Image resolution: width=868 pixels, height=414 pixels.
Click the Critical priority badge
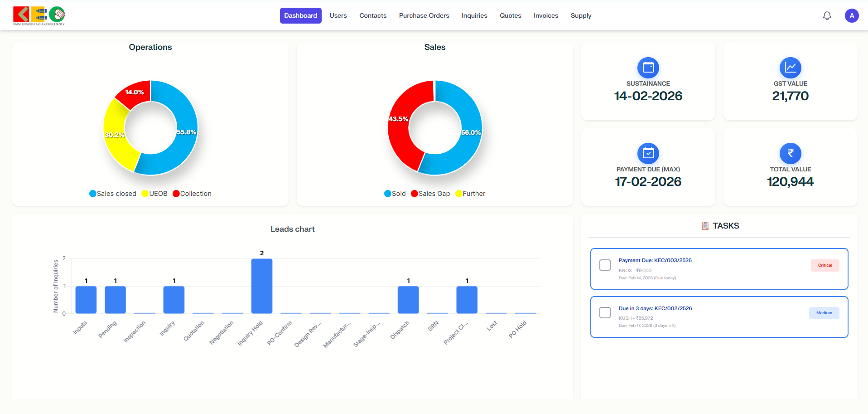coord(825,265)
